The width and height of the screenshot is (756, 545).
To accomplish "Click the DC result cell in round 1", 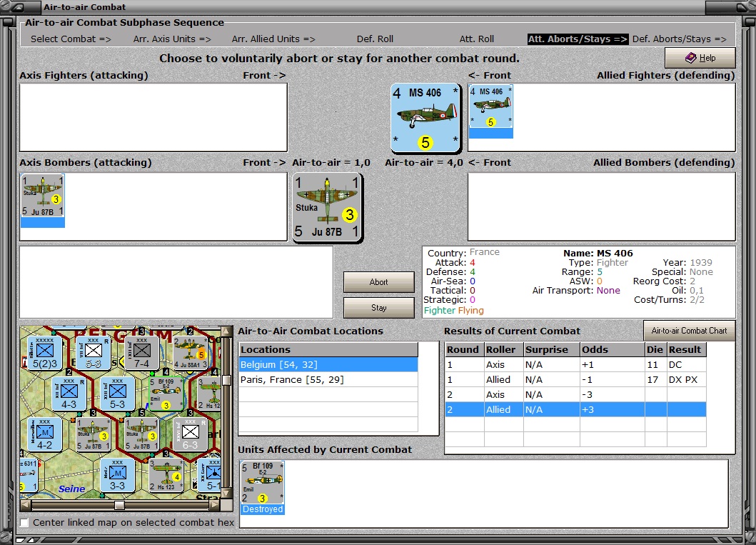I will (687, 364).
